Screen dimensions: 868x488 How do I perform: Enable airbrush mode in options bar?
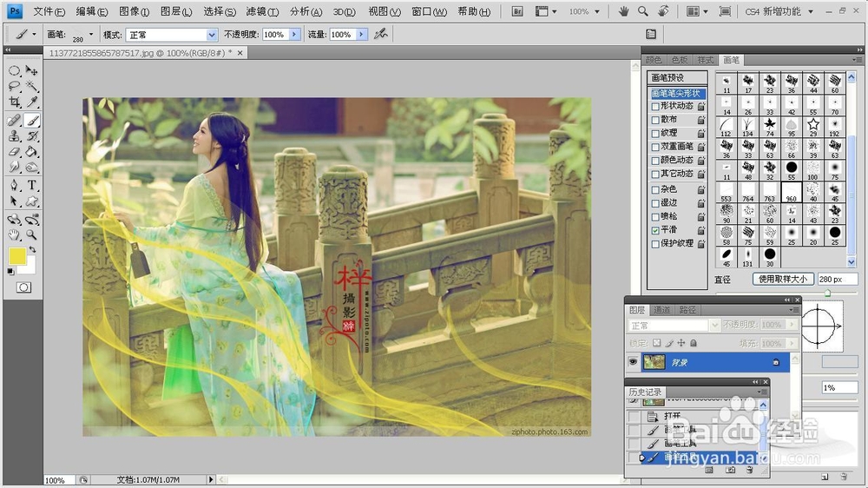380,35
